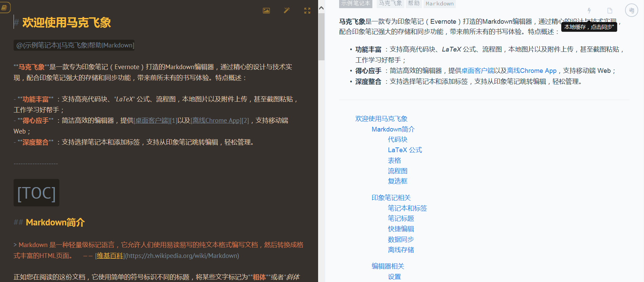Go to 离线存储 section in contents
The height and width of the screenshot is (282, 644).
click(401, 250)
